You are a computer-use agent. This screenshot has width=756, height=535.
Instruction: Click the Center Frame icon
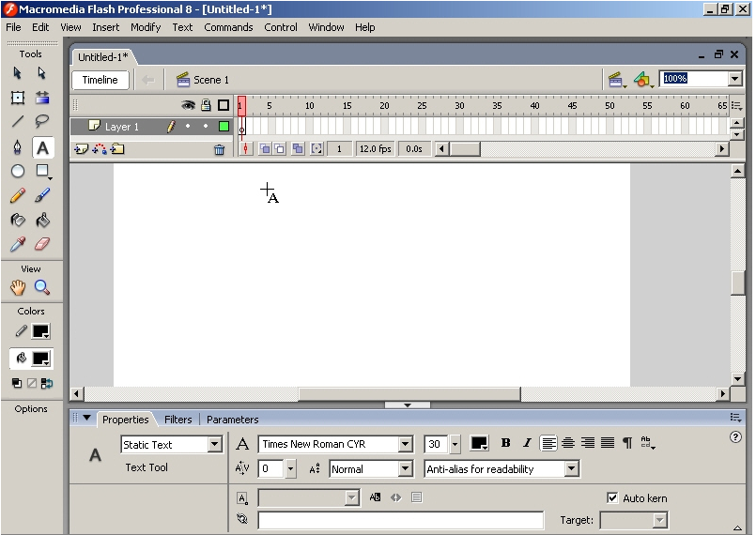[x=245, y=149]
